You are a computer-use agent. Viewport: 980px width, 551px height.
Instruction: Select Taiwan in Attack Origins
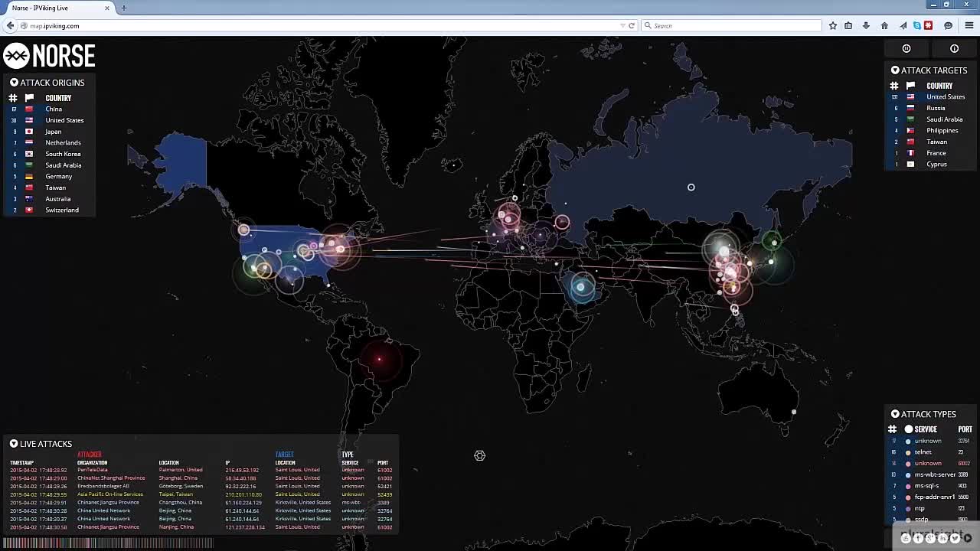(49, 187)
